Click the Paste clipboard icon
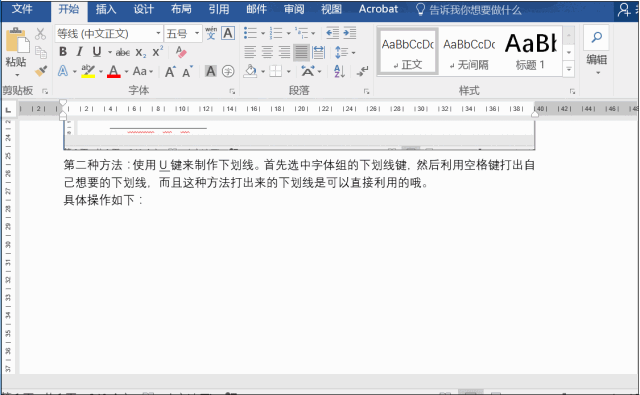 pyautogui.click(x=17, y=40)
